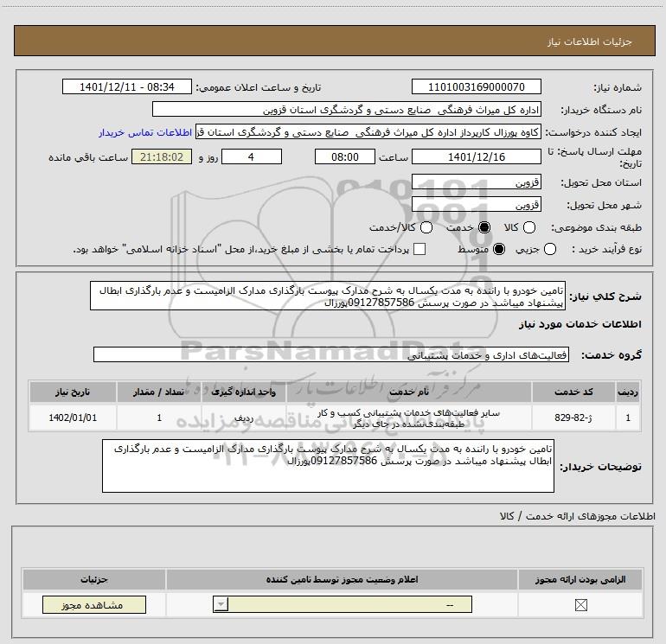This screenshot has height=644, width=666.
Task: Click the remaining time field 21:18:02
Action: click(162, 156)
